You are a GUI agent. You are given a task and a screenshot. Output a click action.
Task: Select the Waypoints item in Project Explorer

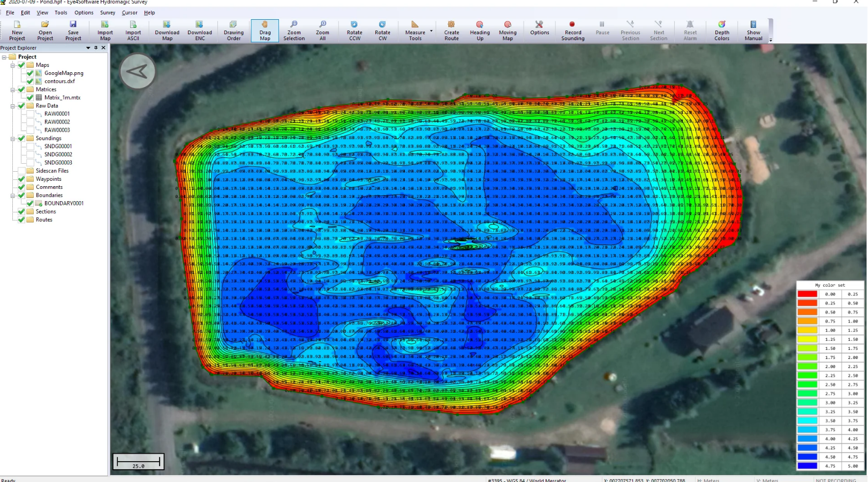click(48, 179)
